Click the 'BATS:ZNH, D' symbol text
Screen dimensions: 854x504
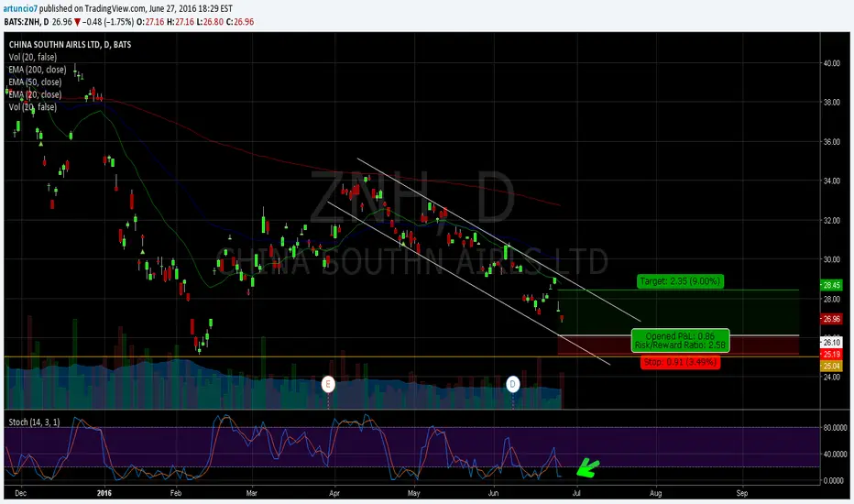[x=27, y=22]
